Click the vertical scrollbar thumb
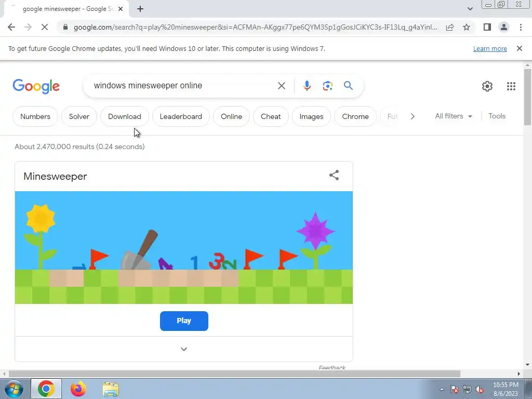 [527, 97]
